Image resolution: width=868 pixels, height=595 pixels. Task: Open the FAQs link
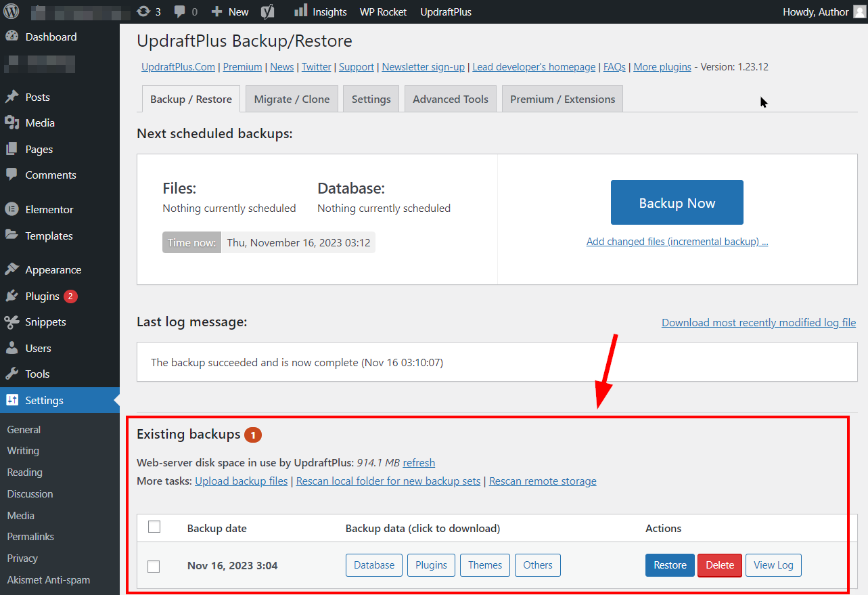point(614,67)
